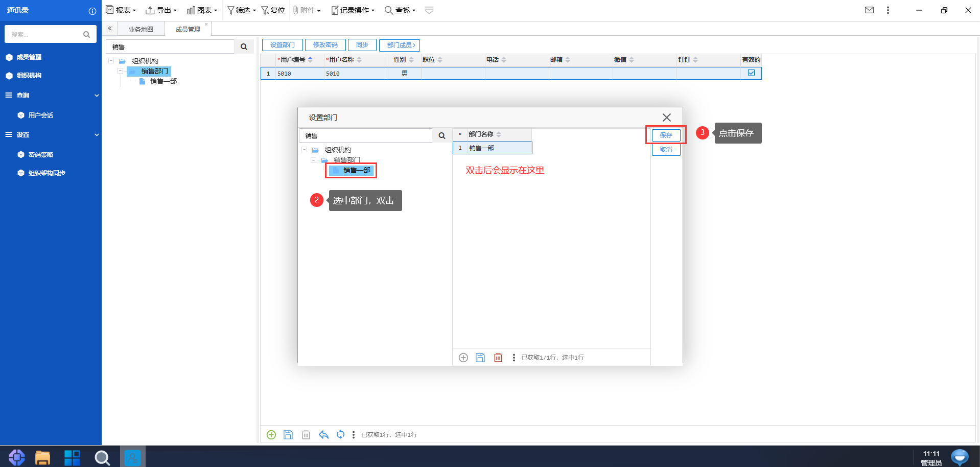Click the dialog search magnifier button
Viewport: 980px width, 467px height.
tap(442, 135)
